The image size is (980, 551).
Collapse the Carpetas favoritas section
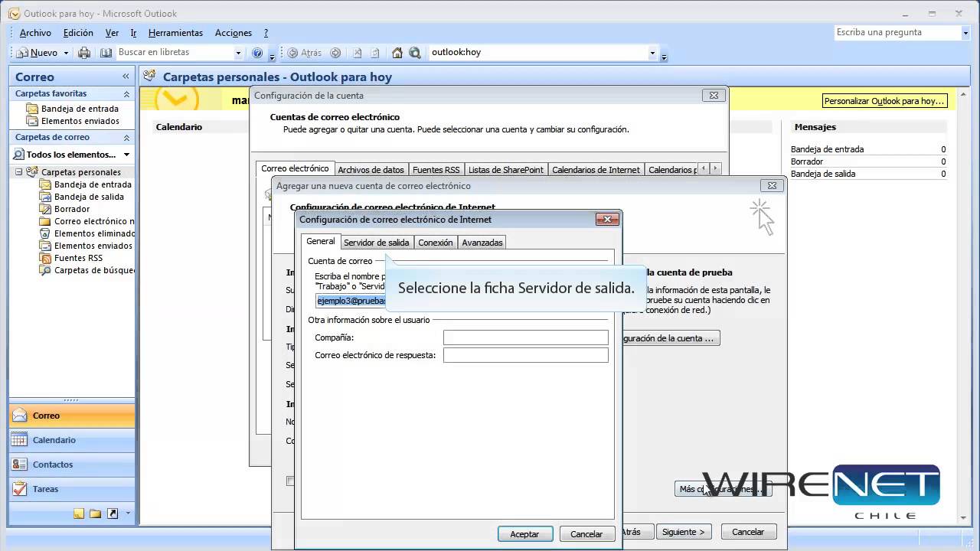[126, 93]
